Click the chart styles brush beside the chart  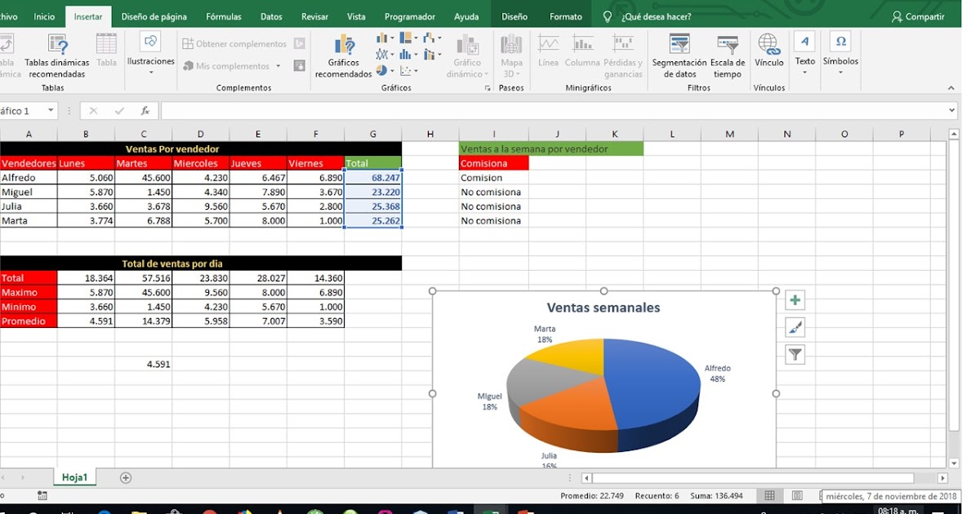point(794,327)
